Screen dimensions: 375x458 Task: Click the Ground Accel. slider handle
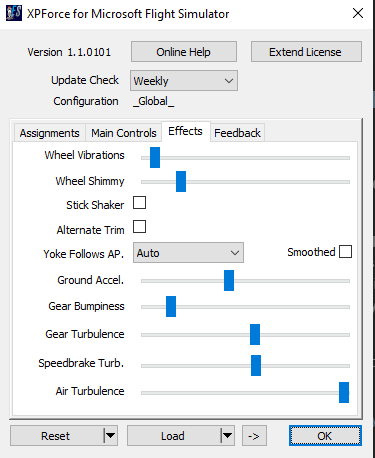point(229,280)
